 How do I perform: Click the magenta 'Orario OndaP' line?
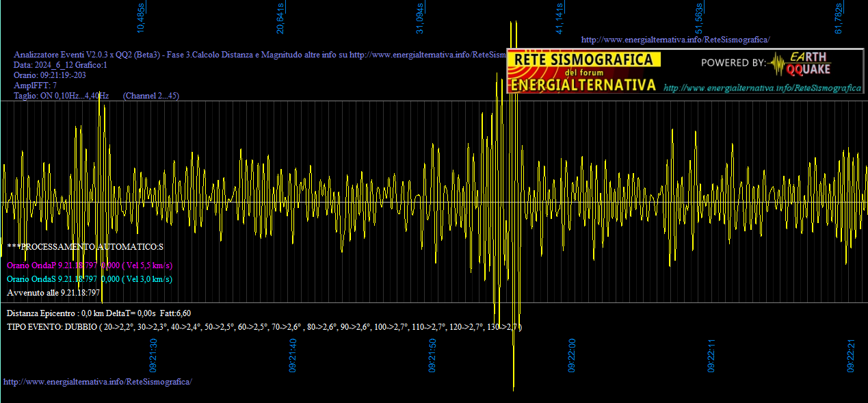[x=90, y=265]
